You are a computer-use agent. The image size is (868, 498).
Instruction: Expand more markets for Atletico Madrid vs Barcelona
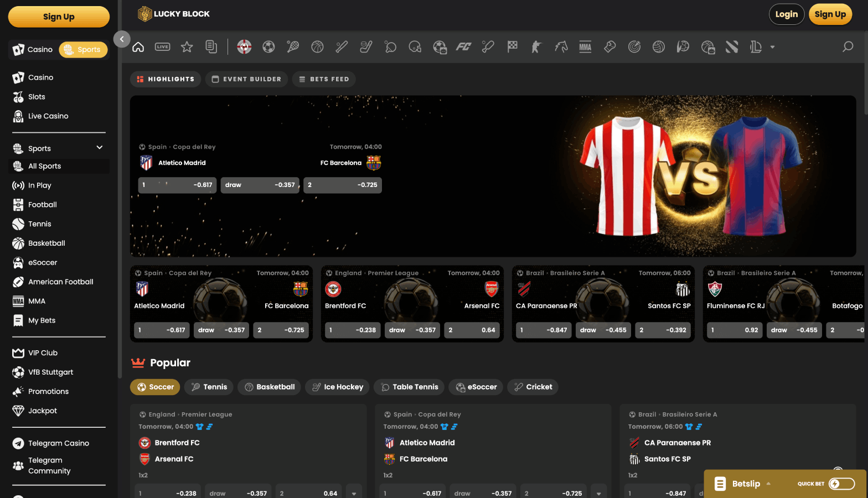click(598, 492)
